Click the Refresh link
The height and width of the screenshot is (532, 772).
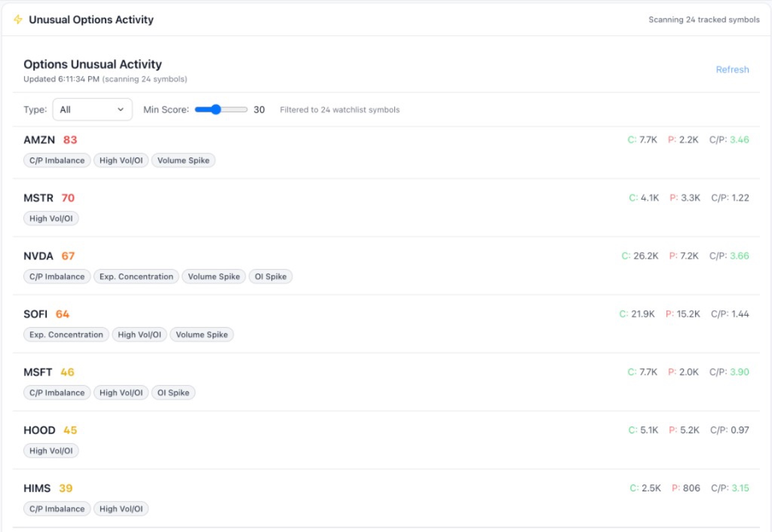(x=732, y=70)
